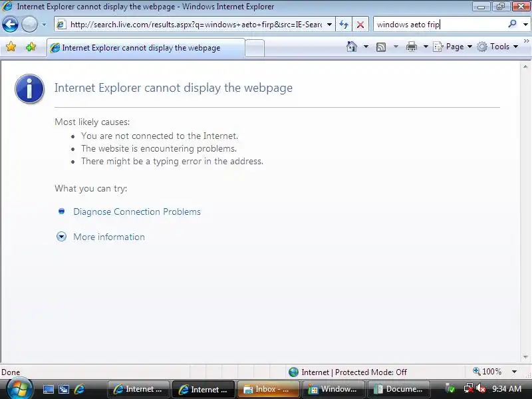Click the scrollbar up arrow

tap(525, 67)
